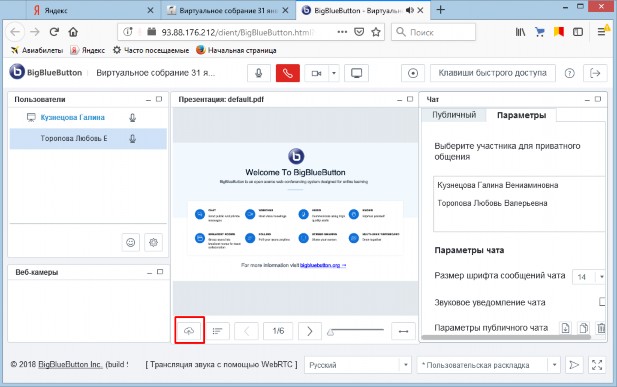
Task: Open the poll list button
Action: click(217, 331)
